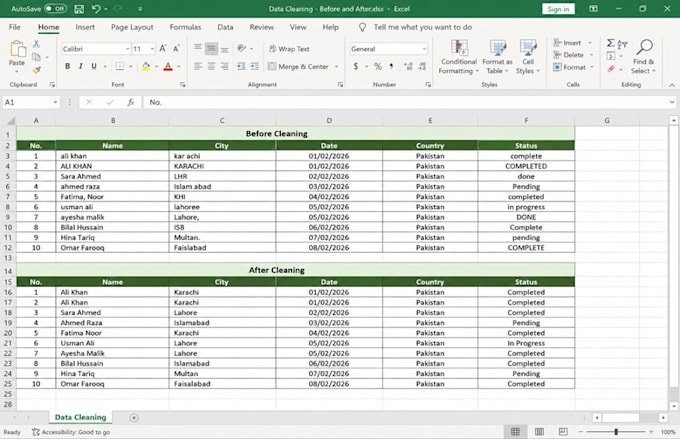Image resolution: width=680 pixels, height=439 pixels.
Task: Click the Fill Color bucket icon
Action: (146, 66)
